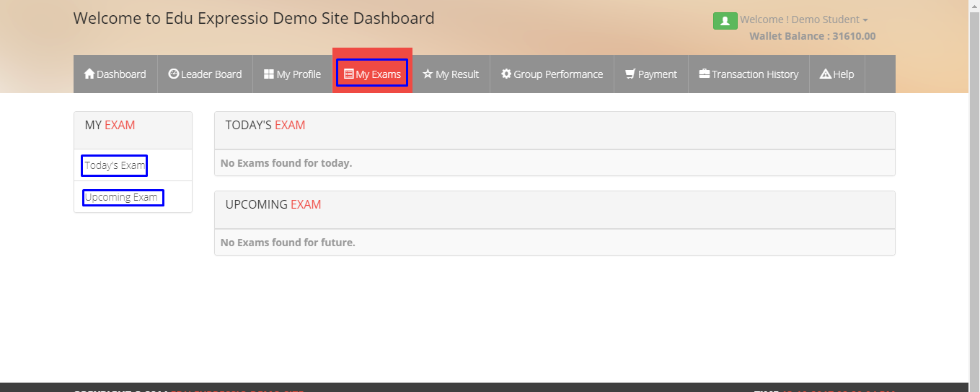The height and width of the screenshot is (392, 980).
Task: Click 'No Exams found for today.' text
Action: 286,163
